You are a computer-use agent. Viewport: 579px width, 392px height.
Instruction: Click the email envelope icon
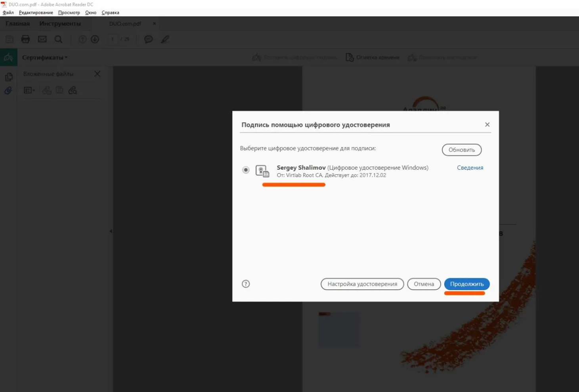(x=42, y=39)
